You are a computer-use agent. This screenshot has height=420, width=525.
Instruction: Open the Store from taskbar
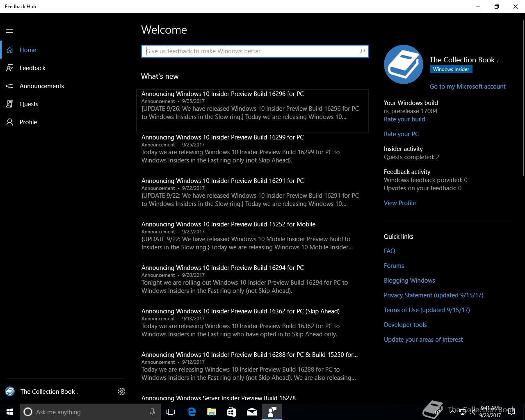[x=232, y=412]
